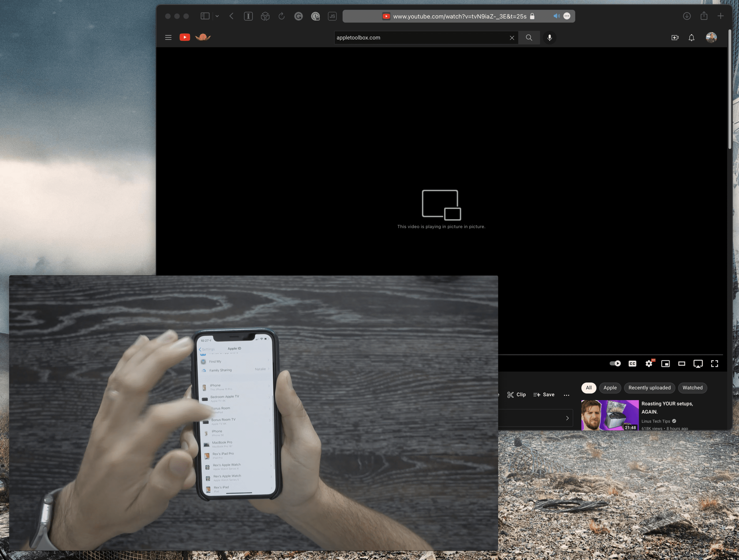
Task: Open AirPlay from the player controls
Action: point(698,363)
